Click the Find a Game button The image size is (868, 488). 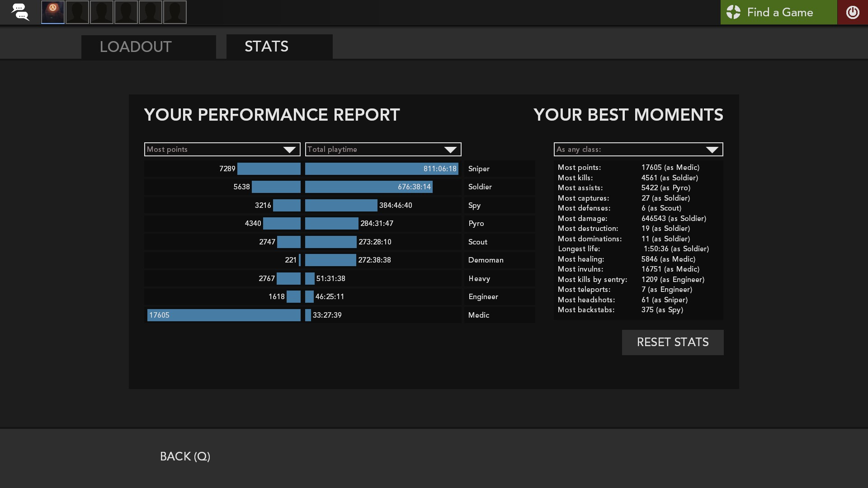pos(779,12)
